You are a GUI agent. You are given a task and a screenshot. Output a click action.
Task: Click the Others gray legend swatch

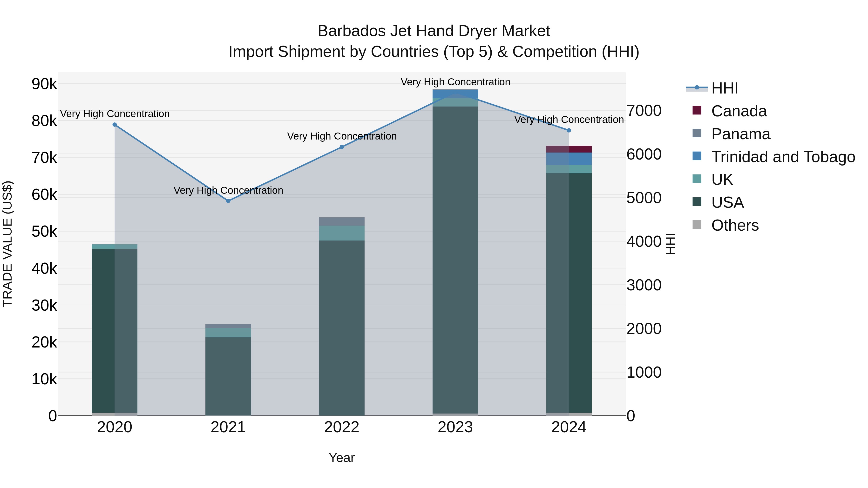point(697,224)
